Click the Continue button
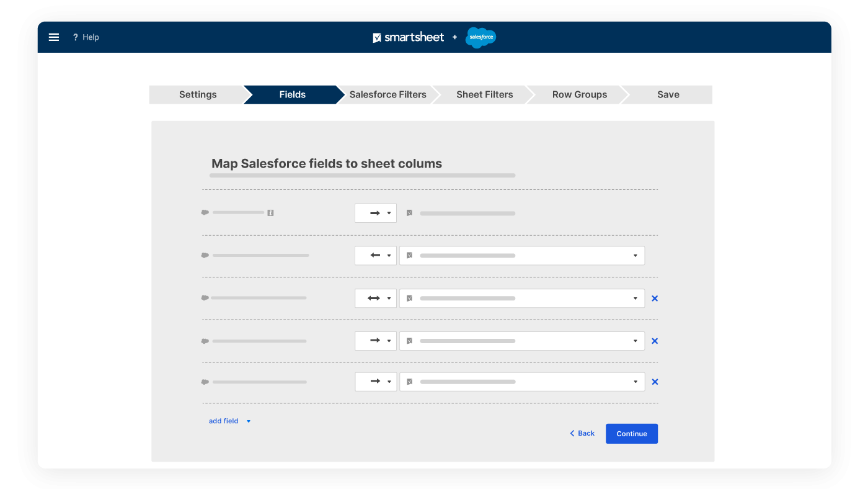Screen dimensions: 868x489 click(x=631, y=433)
